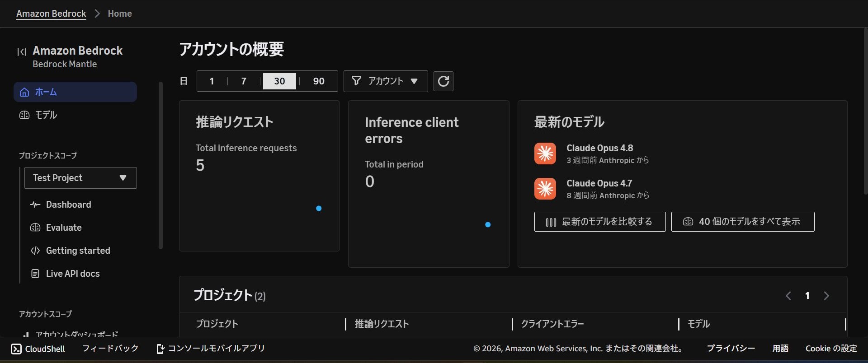
Task: Select the 1 day range
Action: click(x=212, y=81)
